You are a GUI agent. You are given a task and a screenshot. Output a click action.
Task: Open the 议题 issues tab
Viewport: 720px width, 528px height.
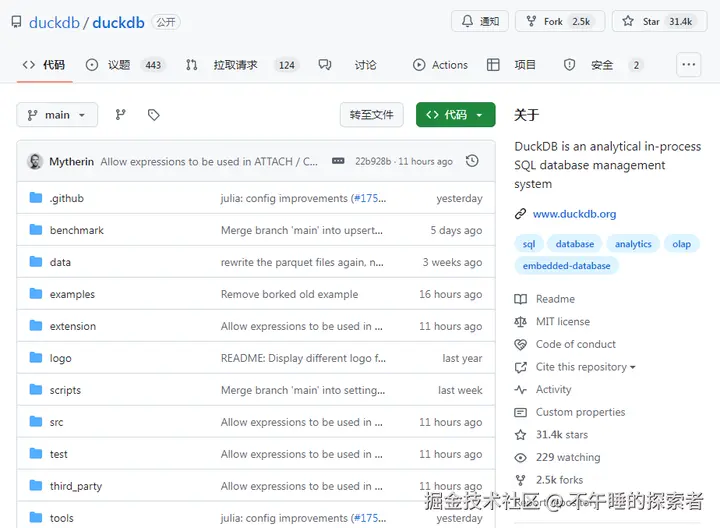124,65
